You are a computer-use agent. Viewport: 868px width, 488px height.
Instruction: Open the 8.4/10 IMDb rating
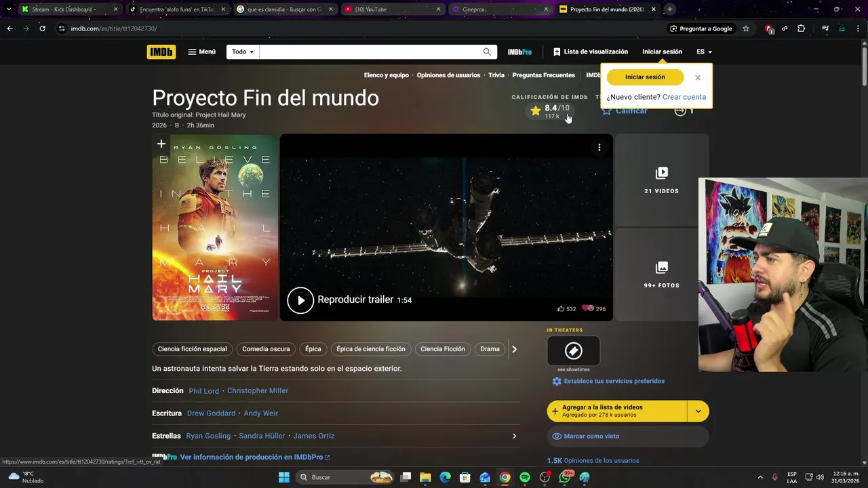(x=550, y=111)
